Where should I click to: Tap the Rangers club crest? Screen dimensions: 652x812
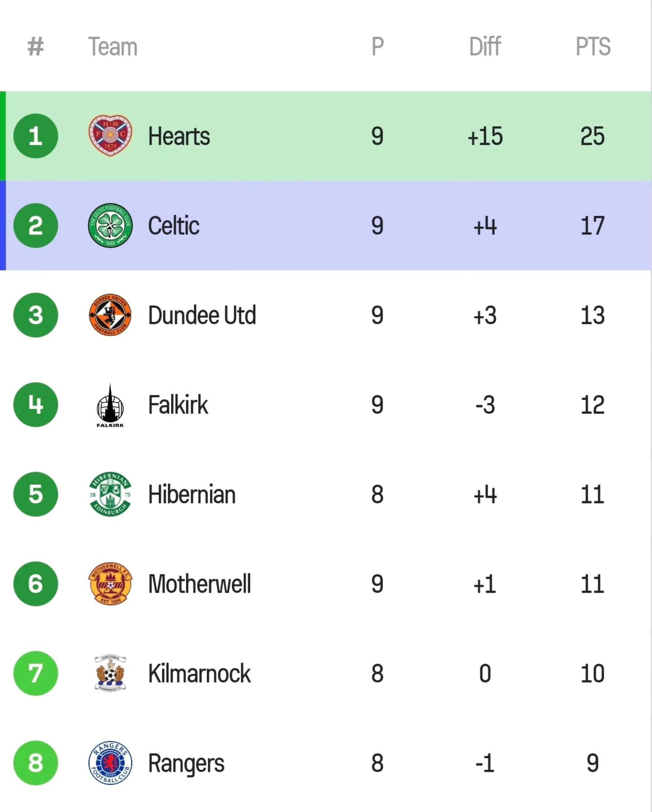110,763
